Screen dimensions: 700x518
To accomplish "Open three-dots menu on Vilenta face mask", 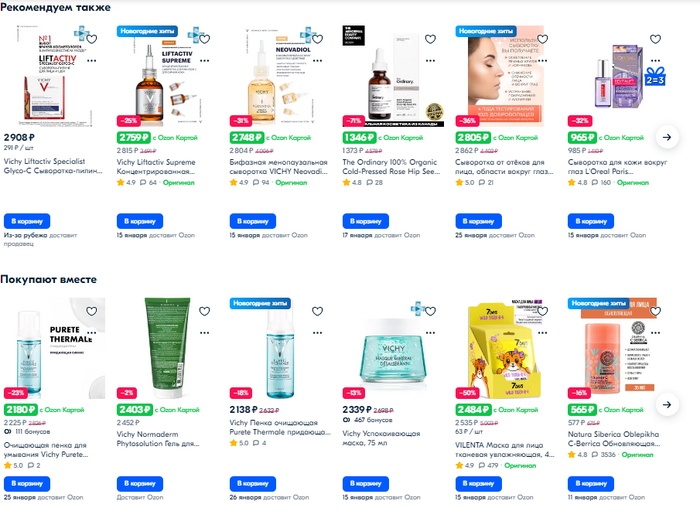I will 542,333.
